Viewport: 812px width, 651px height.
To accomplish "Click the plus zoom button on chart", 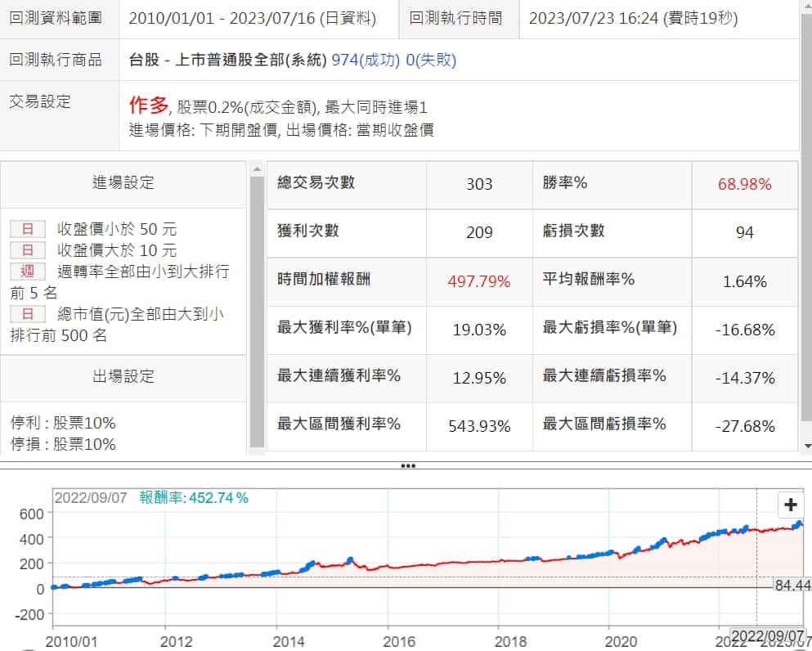I will (x=790, y=505).
